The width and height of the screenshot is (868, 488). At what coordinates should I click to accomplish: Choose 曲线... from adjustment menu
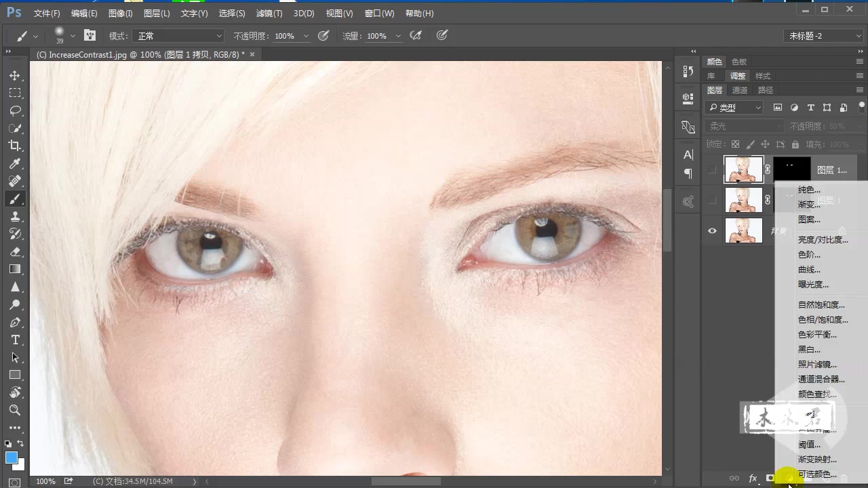(x=809, y=270)
